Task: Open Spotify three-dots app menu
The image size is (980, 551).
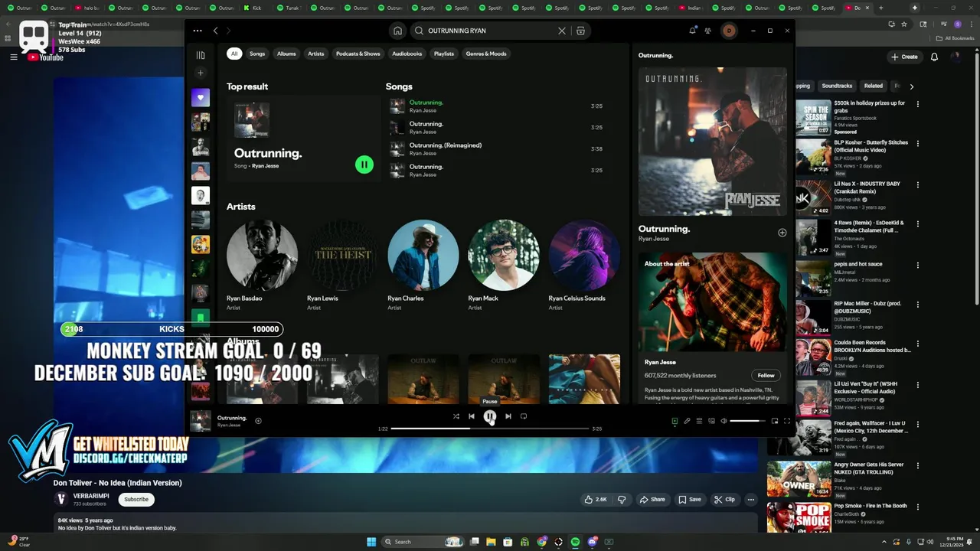Action: pos(198,31)
